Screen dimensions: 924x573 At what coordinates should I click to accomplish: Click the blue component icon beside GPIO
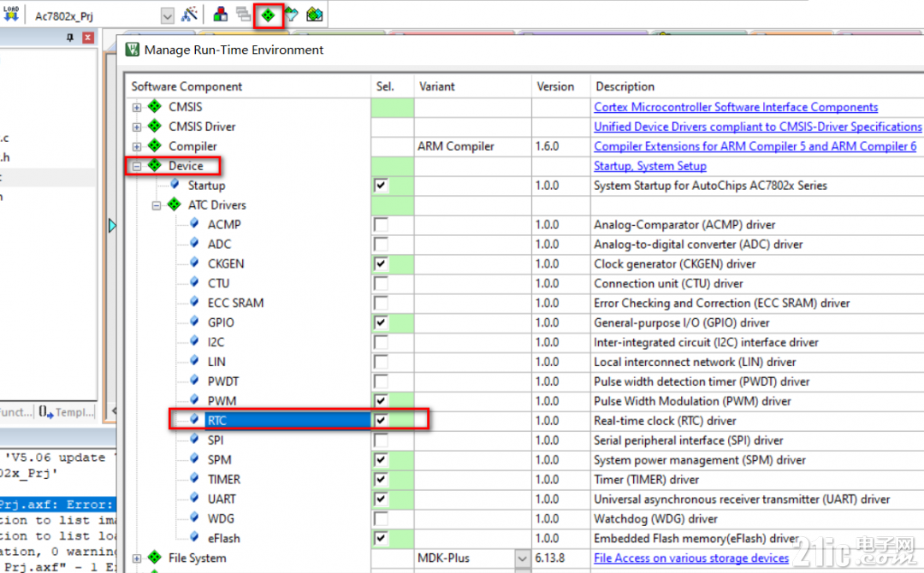click(x=194, y=322)
